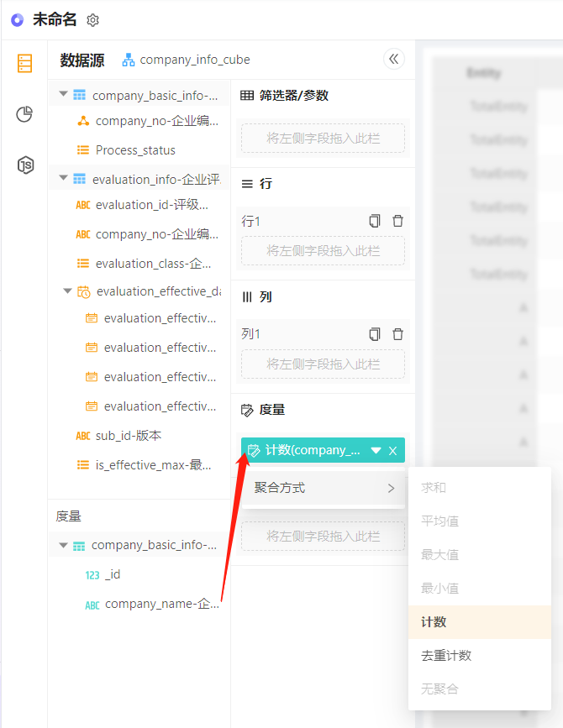Collapse company_basic_info node under 度量 section
This screenshot has height=728, width=563.
click(x=63, y=545)
